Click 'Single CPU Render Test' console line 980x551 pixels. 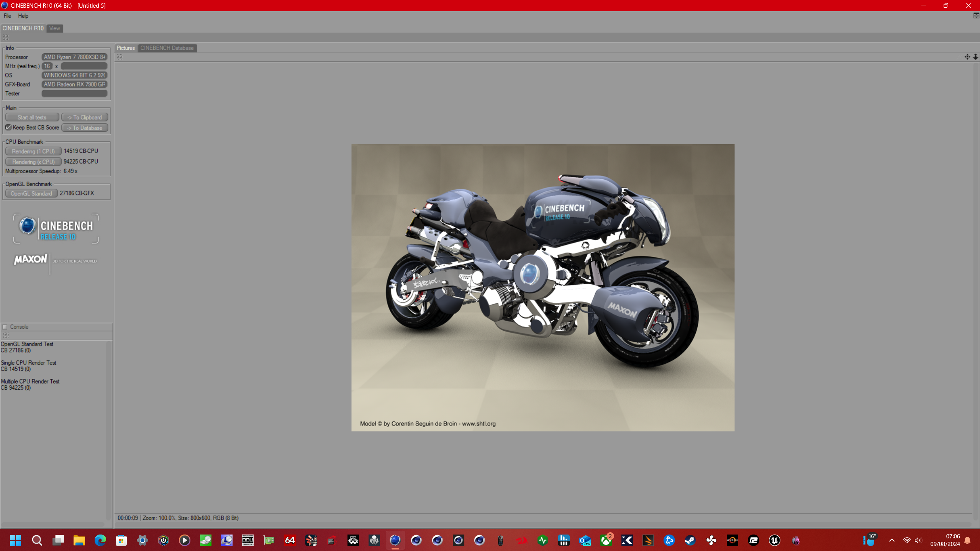click(28, 363)
